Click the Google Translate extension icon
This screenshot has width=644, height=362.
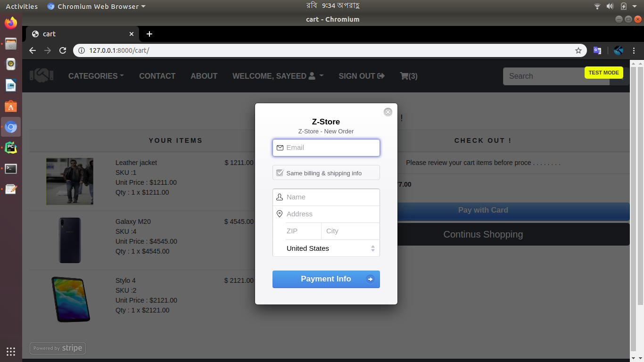597,50
